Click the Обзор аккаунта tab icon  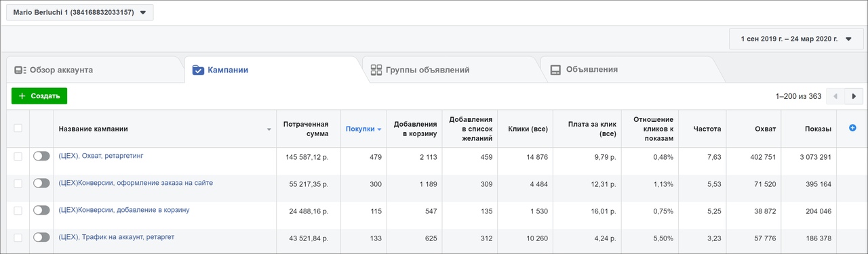[20, 70]
